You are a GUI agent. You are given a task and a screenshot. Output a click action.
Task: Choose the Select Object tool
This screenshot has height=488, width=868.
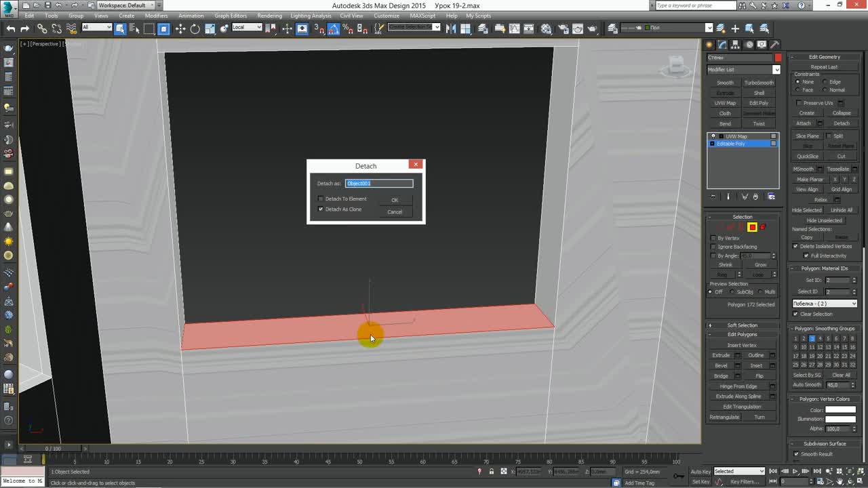pyautogui.click(x=120, y=28)
